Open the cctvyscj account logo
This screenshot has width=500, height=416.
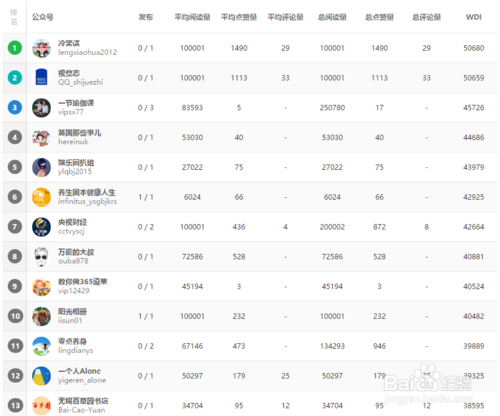click(x=41, y=227)
